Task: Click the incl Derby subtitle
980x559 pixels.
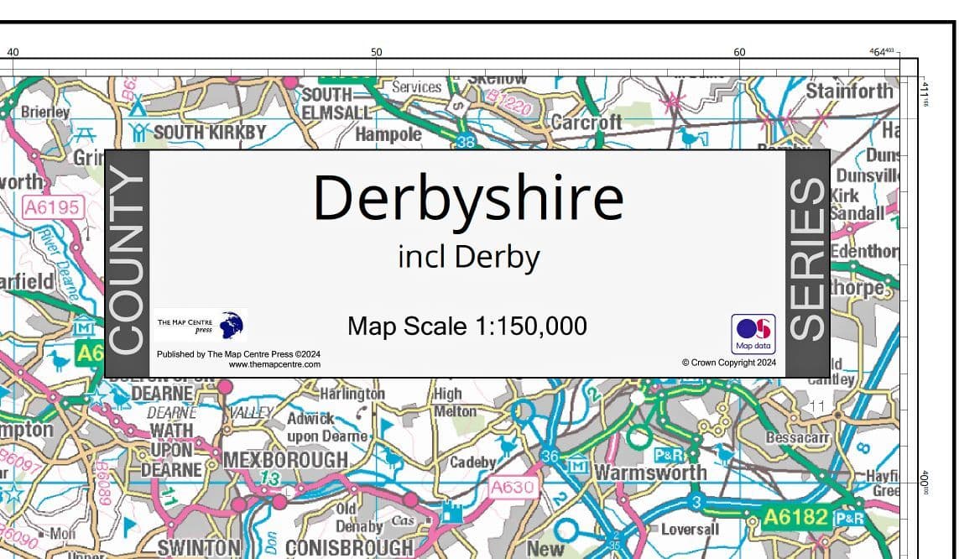Action: 470,256
